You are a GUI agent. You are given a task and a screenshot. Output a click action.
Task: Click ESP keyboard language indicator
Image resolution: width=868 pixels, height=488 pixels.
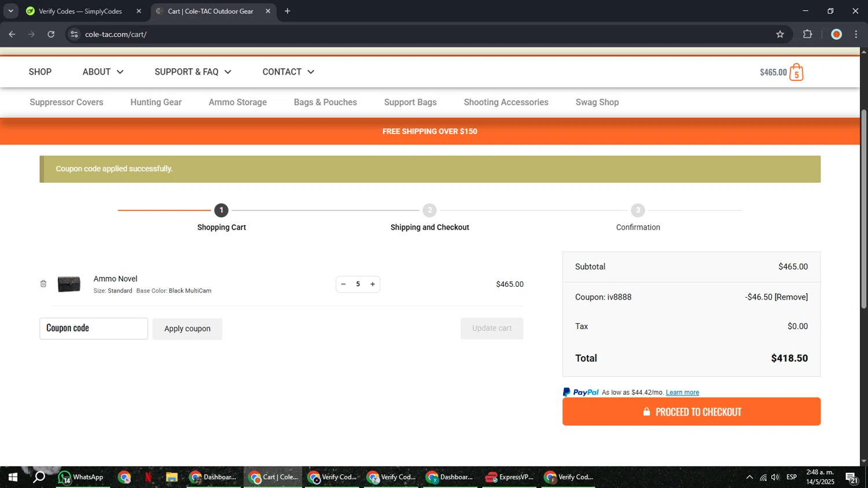coord(792,477)
